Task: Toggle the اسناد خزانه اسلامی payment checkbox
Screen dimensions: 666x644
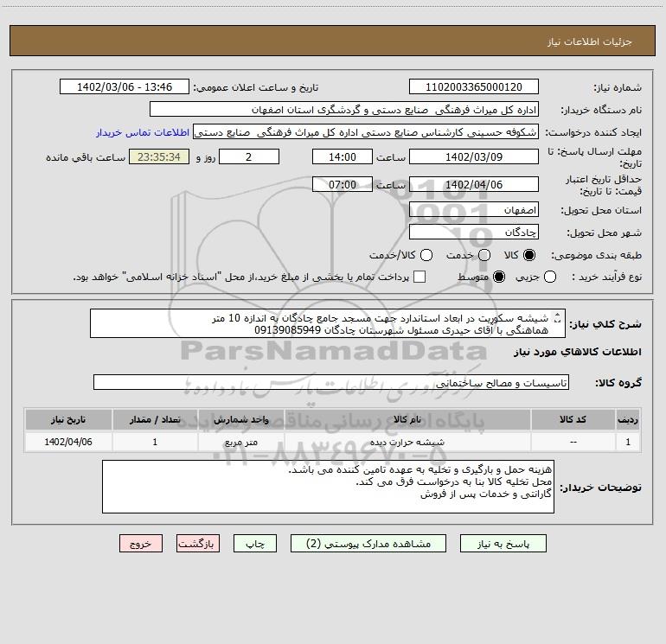Action: pos(419,277)
